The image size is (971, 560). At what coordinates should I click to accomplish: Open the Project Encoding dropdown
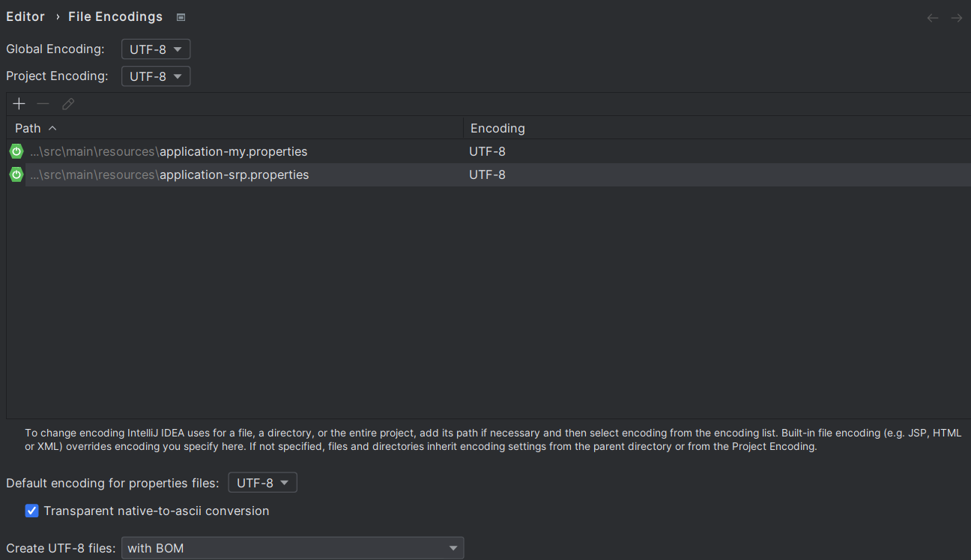156,76
